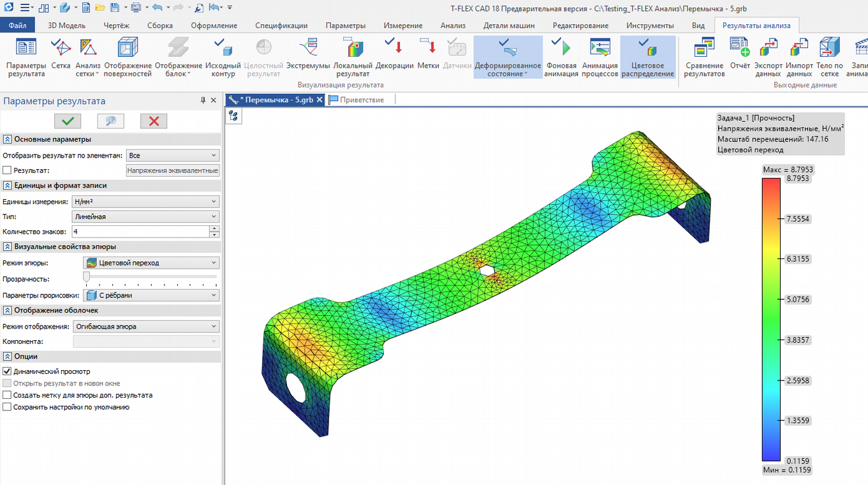Click the color scale legend bar

(771, 320)
